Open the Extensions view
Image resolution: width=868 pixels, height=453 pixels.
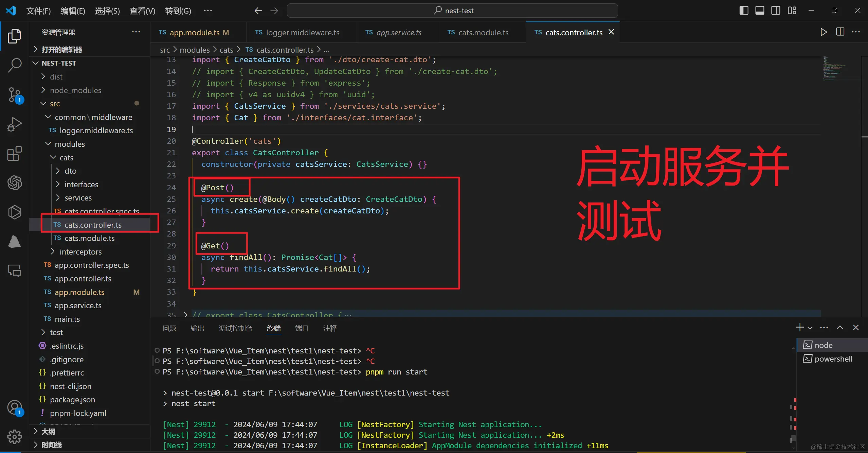tap(14, 154)
